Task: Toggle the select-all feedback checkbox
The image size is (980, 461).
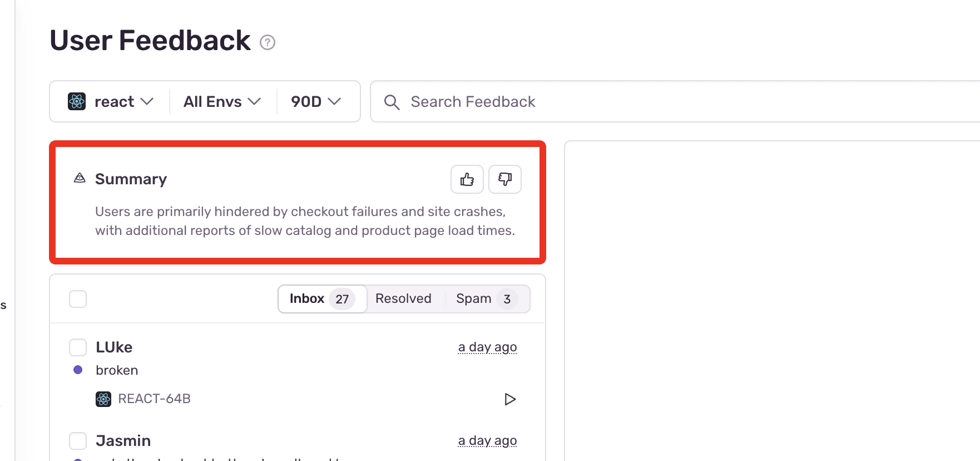Action: (x=78, y=299)
